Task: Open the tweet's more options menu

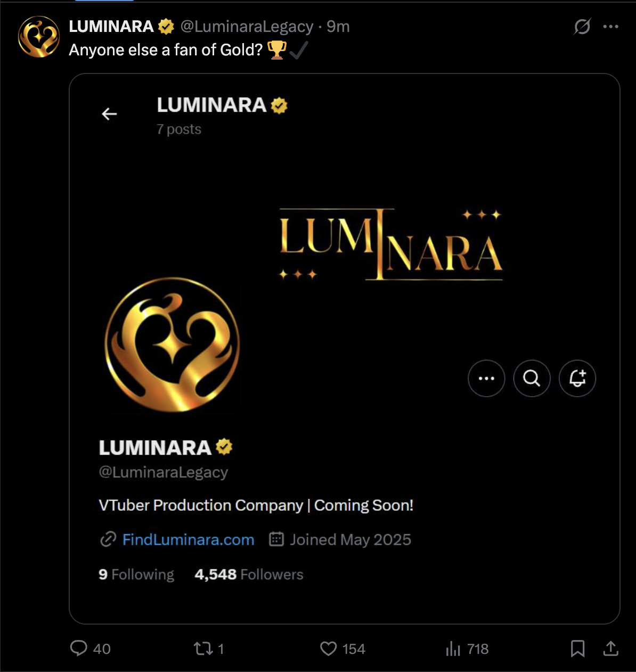Action: tap(610, 27)
